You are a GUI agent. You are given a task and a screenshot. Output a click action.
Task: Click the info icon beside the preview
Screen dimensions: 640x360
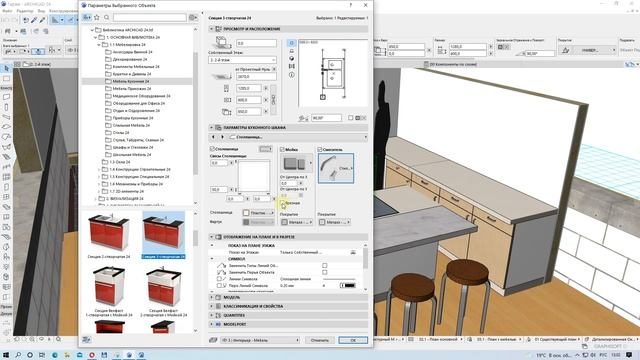(291, 75)
